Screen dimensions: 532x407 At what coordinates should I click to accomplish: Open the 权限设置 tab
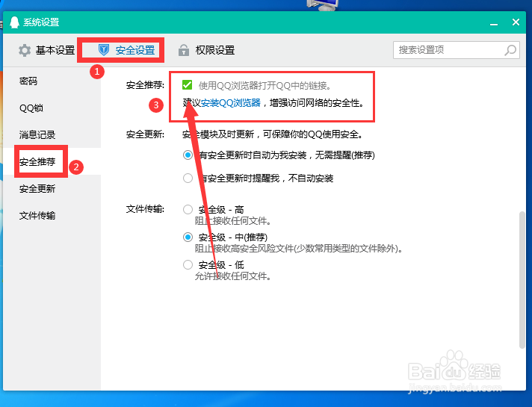tap(207, 50)
